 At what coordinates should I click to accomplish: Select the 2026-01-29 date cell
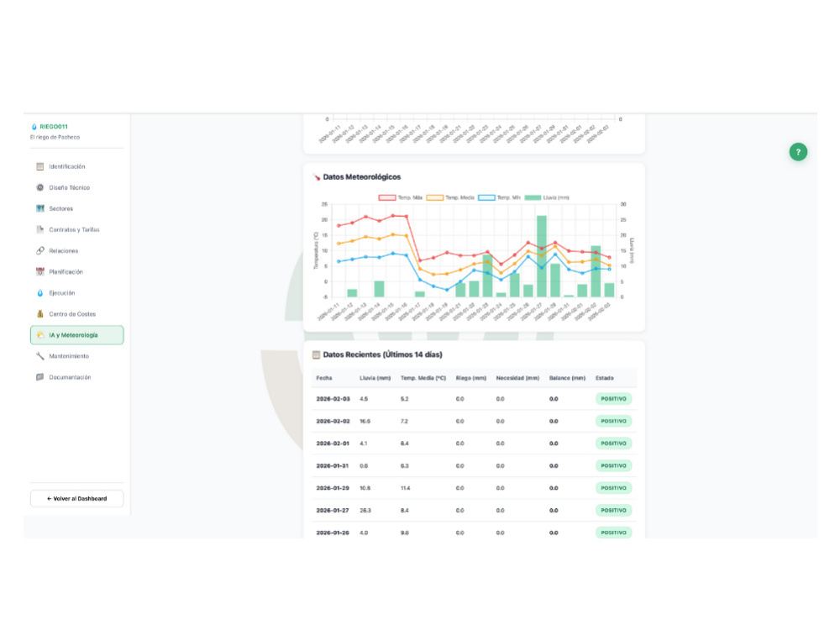pyautogui.click(x=332, y=489)
